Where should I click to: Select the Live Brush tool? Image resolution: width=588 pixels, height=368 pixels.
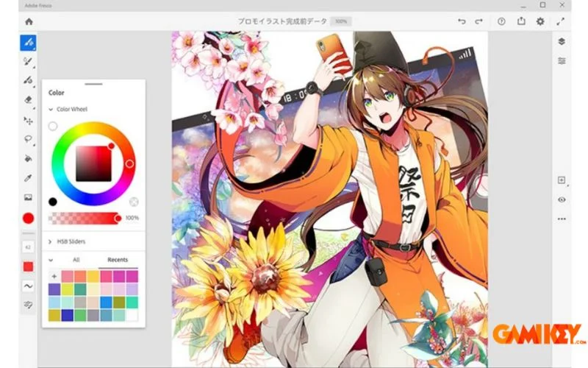pyautogui.click(x=29, y=62)
